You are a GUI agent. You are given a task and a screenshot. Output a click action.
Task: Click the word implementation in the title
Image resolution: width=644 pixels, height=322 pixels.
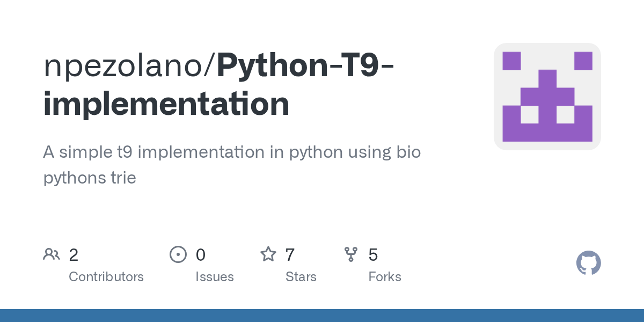tap(166, 104)
